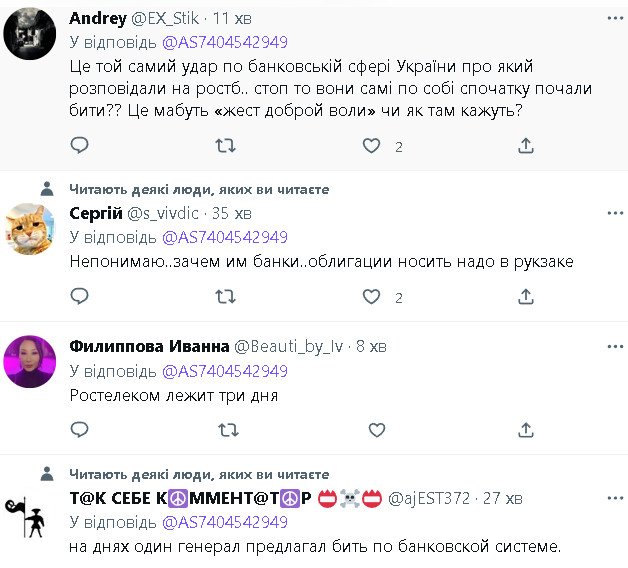Click Сергій's cat avatar
628x568 pixels.
coord(29,229)
